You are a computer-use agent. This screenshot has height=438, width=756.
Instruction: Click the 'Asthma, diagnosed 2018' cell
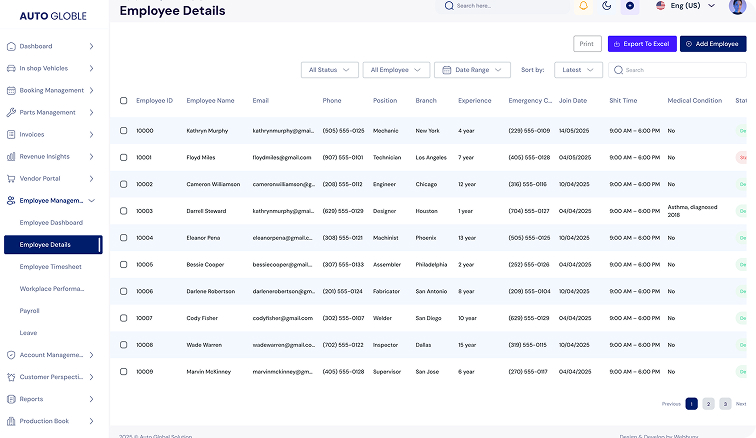click(692, 211)
